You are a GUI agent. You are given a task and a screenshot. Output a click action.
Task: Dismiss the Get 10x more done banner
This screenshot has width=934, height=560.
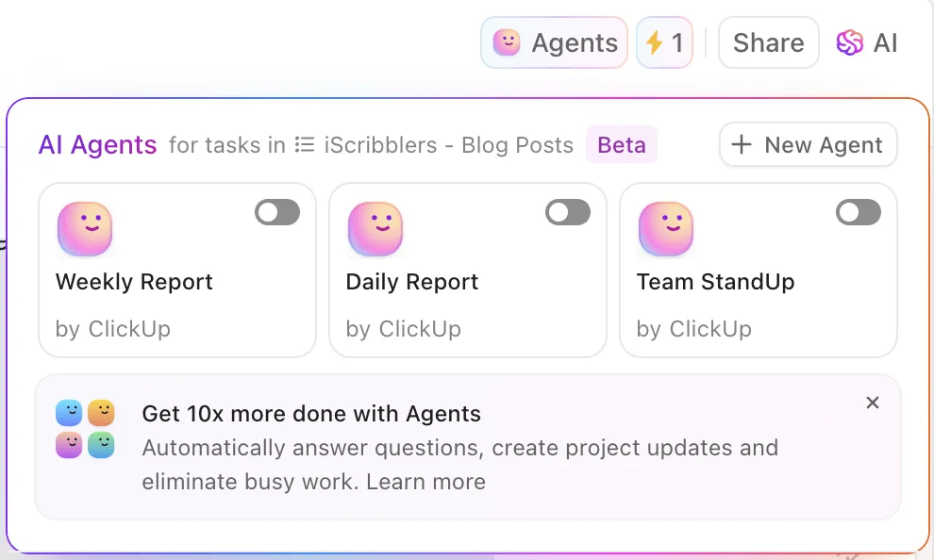[x=873, y=403]
